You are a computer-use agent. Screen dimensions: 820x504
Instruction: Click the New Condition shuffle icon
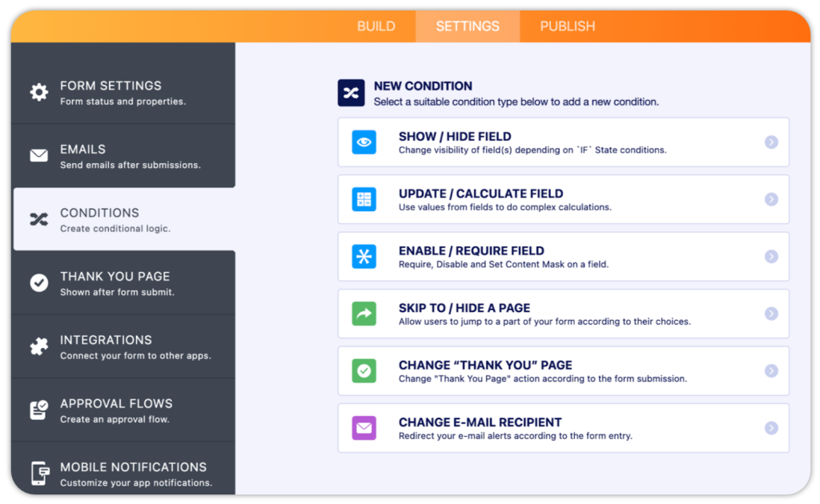pyautogui.click(x=351, y=93)
